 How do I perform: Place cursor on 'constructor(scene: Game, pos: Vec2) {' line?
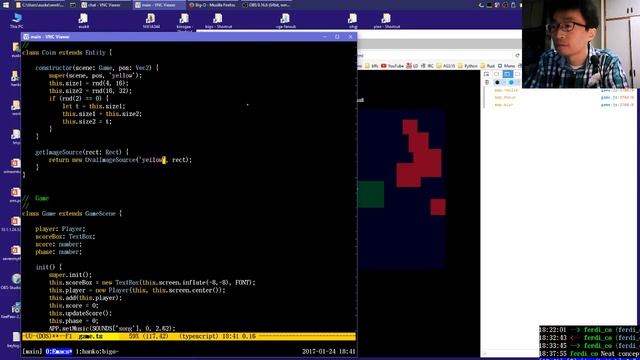(97, 68)
